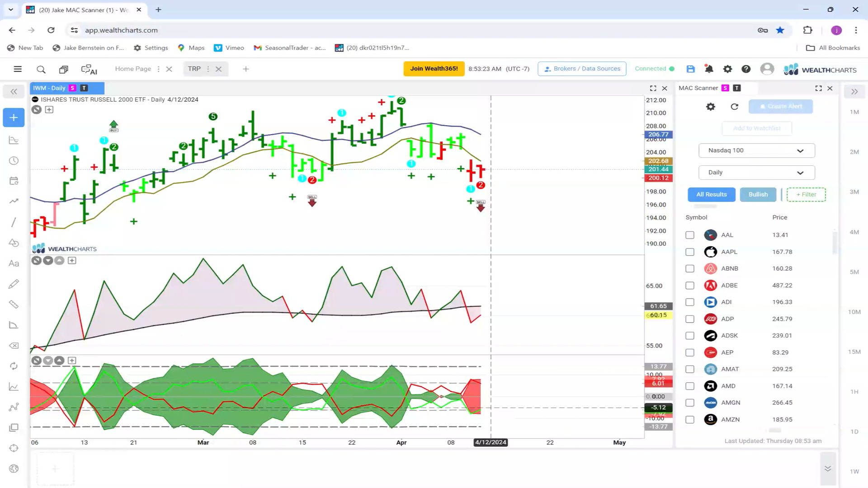The width and height of the screenshot is (868, 488).
Task: Tick the ADP checkbox
Action: click(x=689, y=319)
